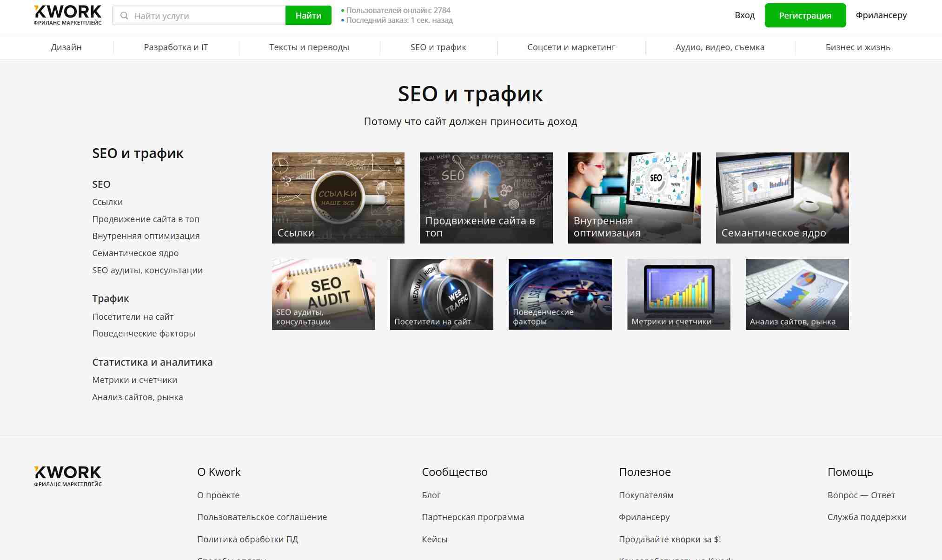Click the Kwork logo in header
The width and height of the screenshot is (942, 560).
click(x=67, y=15)
